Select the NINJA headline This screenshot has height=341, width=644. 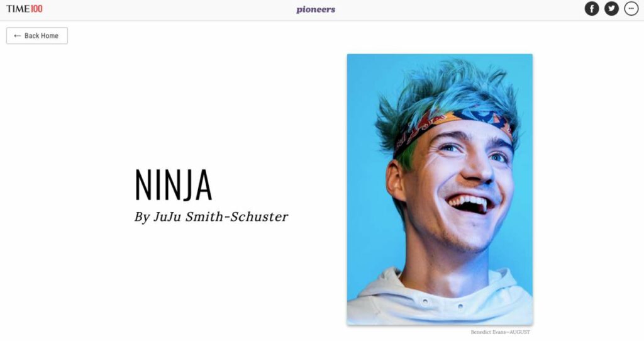tap(174, 186)
